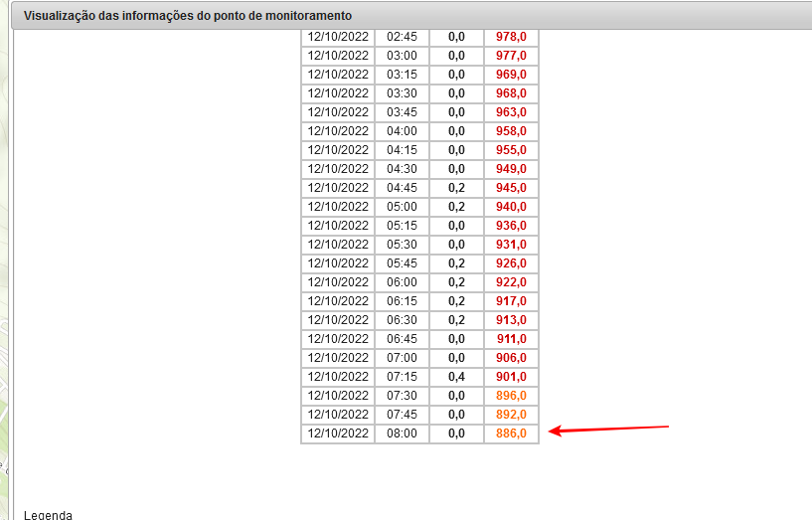The height and width of the screenshot is (520, 812).
Task: Select the red 931,0 level cell
Action: (x=511, y=245)
